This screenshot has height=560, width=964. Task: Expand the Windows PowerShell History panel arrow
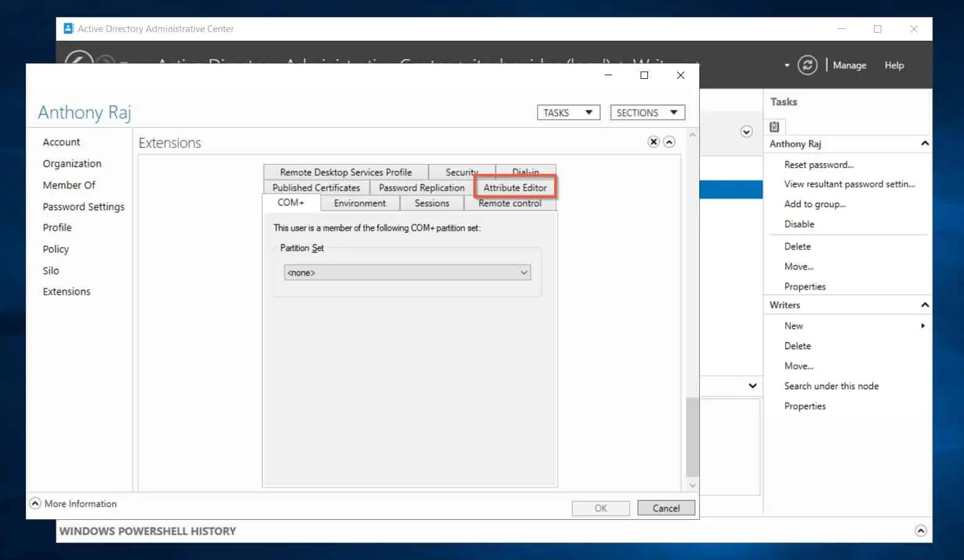click(921, 530)
